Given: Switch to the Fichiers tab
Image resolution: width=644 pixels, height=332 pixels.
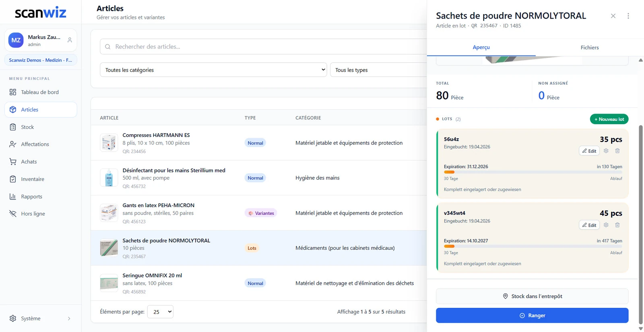Looking at the screenshot, I should pyautogui.click(x=590, y=48).
